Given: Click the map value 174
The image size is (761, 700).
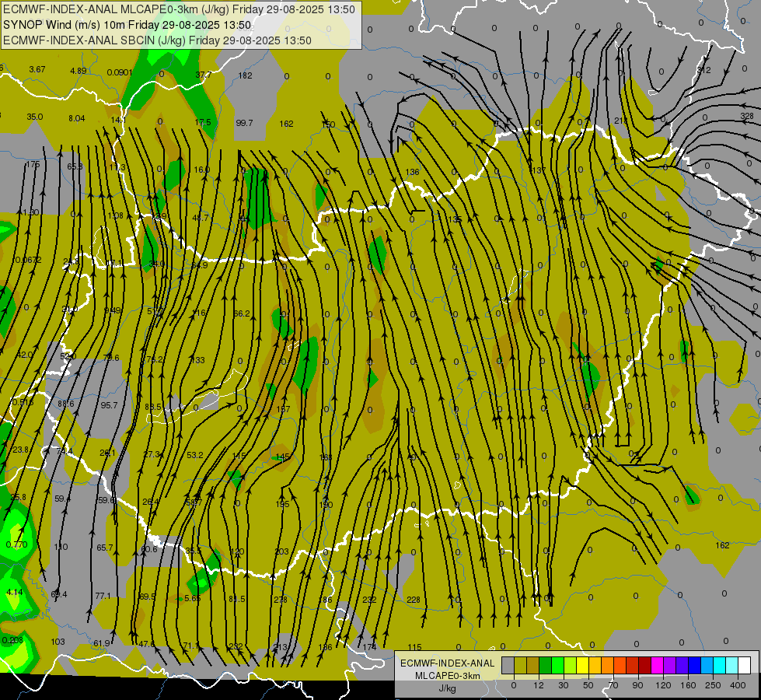Looking at the screenshot, I should (x=369, y=646).
